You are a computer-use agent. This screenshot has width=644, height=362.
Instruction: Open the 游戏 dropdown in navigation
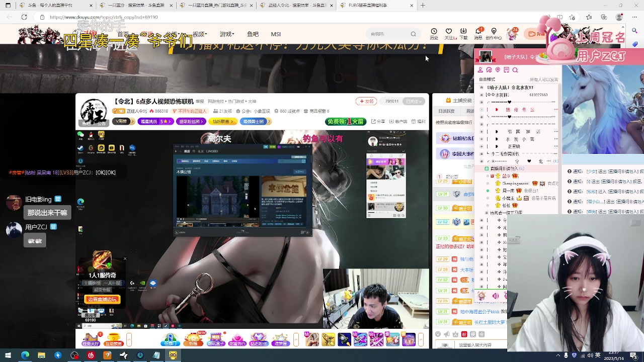(227, 34)
